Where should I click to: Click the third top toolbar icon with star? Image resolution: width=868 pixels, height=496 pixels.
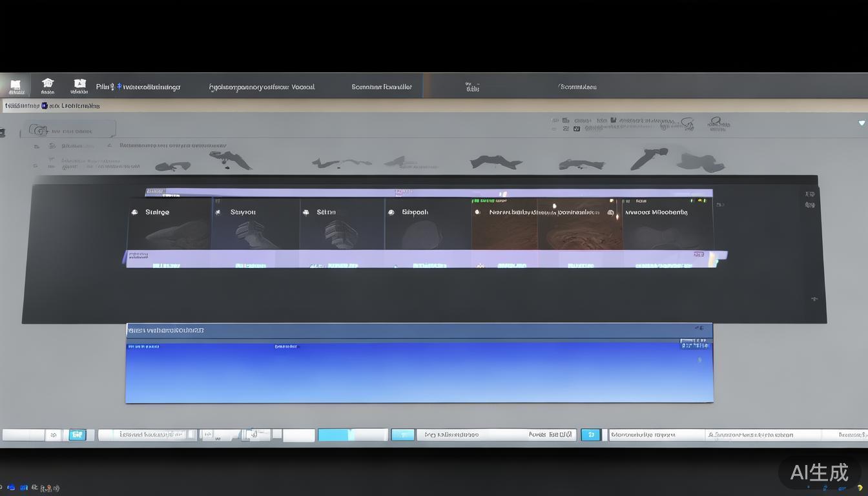tap(79, 85)
